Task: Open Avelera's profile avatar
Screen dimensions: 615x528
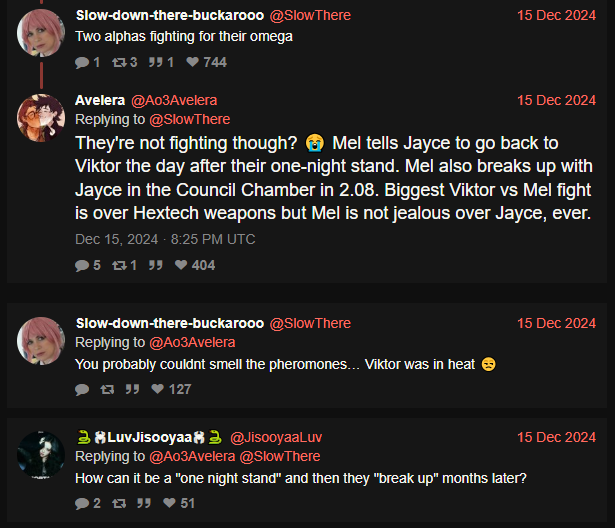Action: tap(41, 118)
